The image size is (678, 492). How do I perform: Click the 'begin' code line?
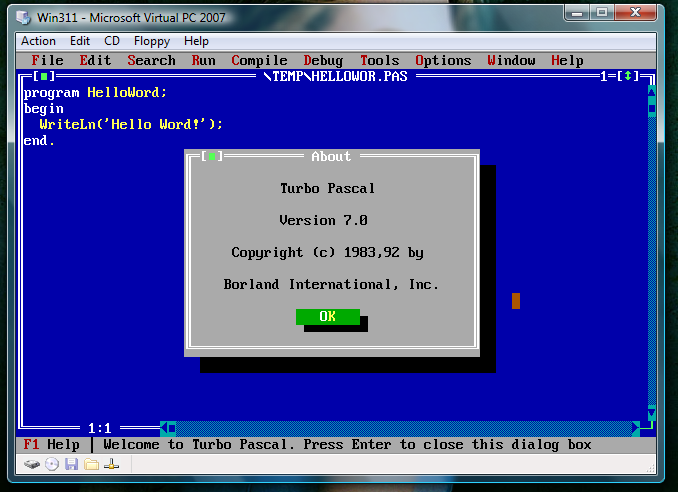coord(44,109)
